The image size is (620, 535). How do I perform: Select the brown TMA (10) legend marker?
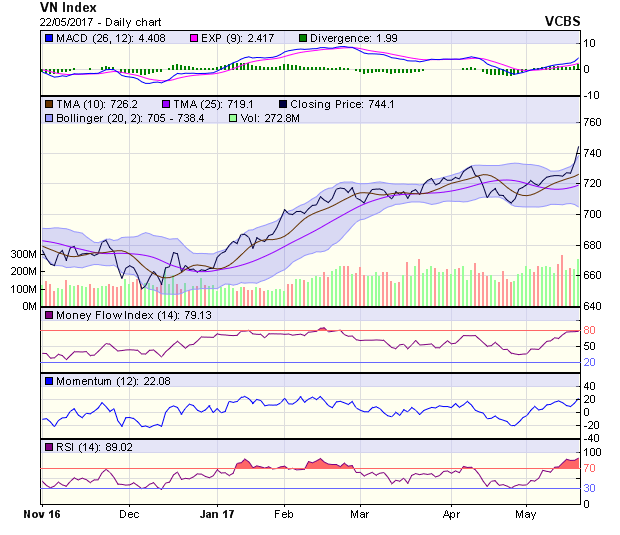coord(49,103)
